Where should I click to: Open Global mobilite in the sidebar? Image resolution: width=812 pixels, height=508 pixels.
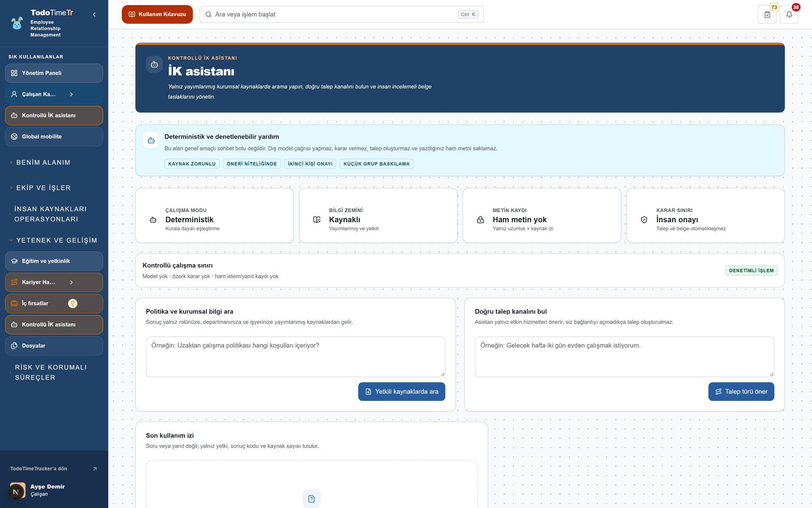point(54,137)
